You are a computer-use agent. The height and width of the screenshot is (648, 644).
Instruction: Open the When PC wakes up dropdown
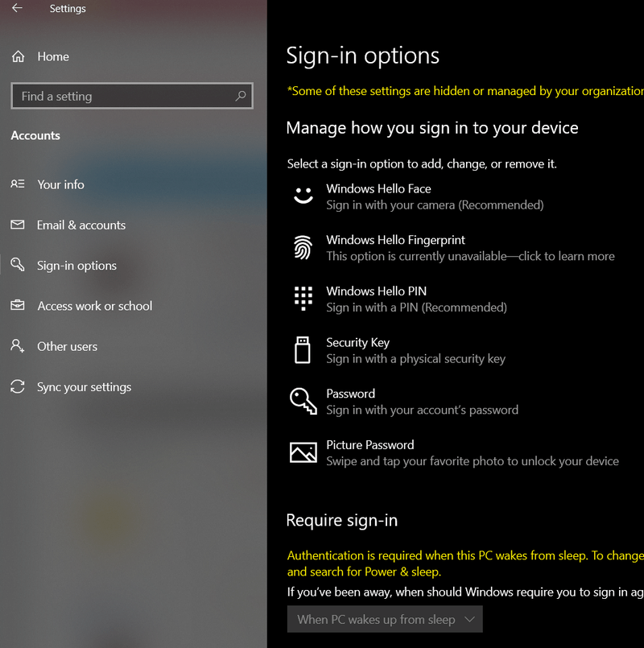click(x=385, y=619)
